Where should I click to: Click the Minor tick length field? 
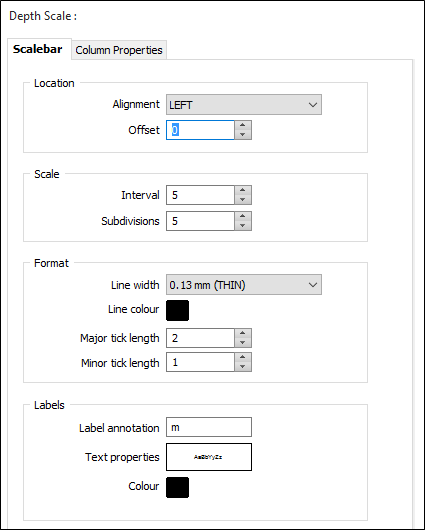[200, 362]
